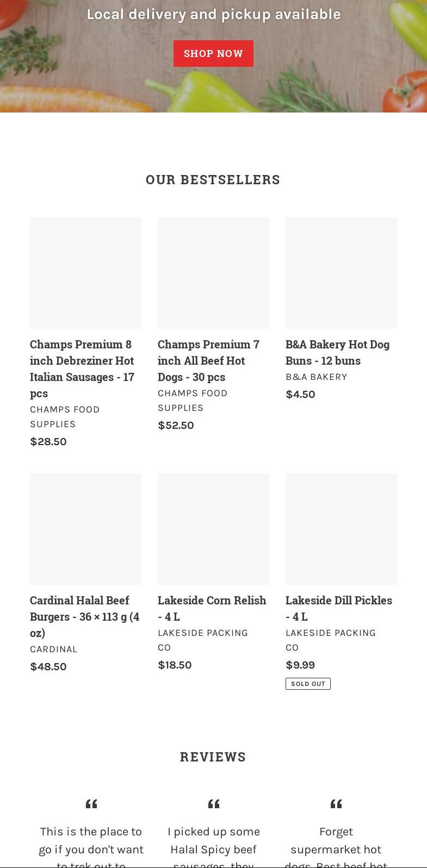Screen dimensions: 427x868
Task: Open Champs Premium 7 inch Hot Dogs link
Action: click(x=208, y=360)
